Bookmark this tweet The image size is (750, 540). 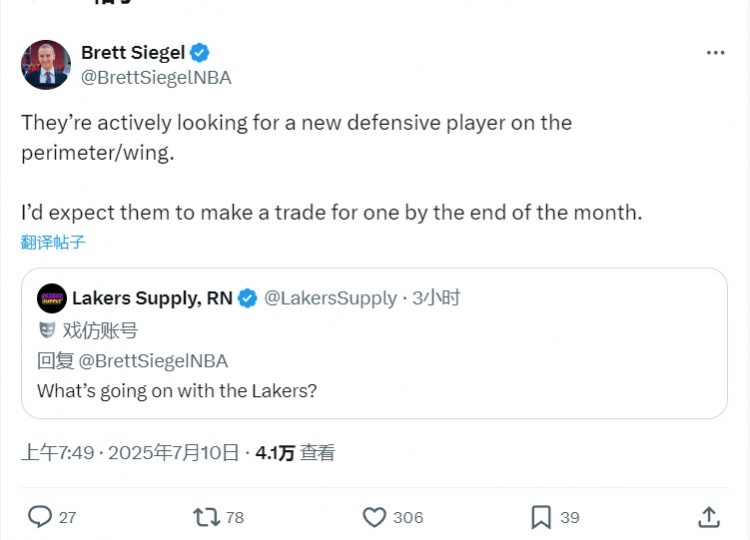coord(541,517)
